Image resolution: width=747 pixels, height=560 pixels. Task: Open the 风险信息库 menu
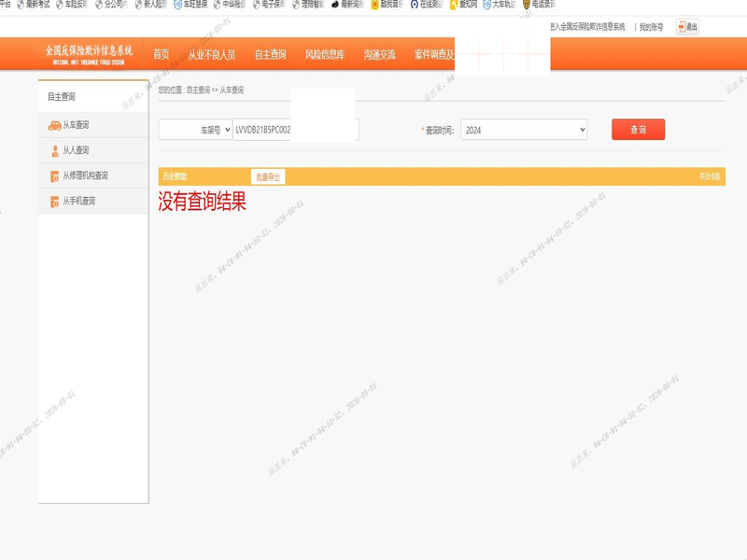(324, 54)
